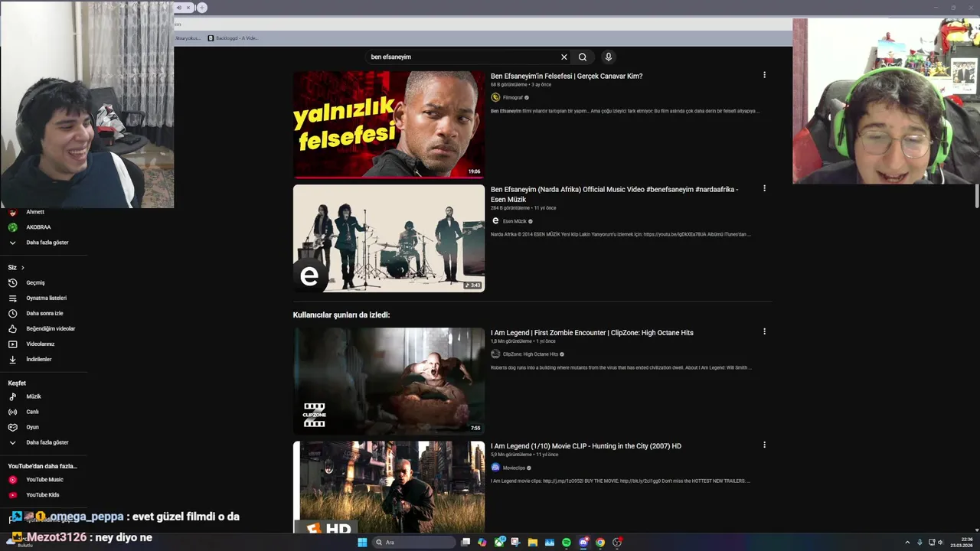
Task: Open the Ahmett subscription channel
Action: (34, 212)
